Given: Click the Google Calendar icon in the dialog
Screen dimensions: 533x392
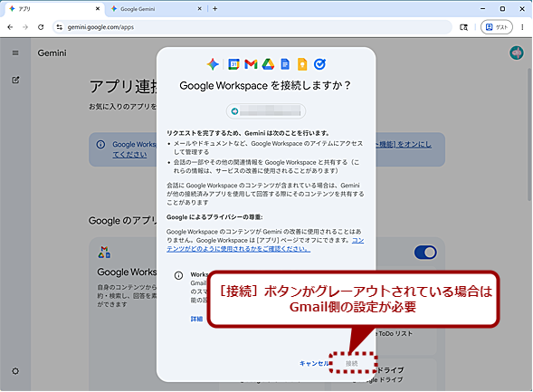Looking at the screenshot, I should point(233,64).
